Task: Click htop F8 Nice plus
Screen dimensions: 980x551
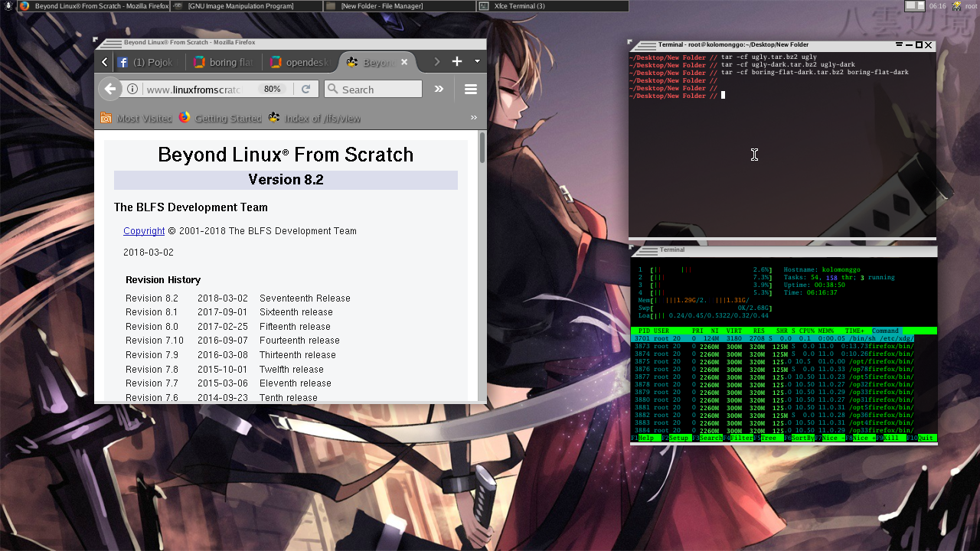Action: [861, 439]
